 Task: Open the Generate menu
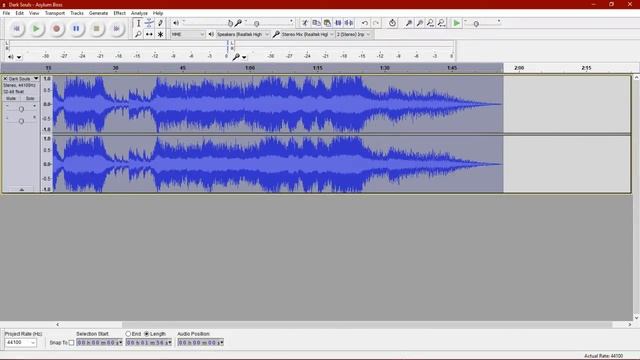click(x=98, y=13)
